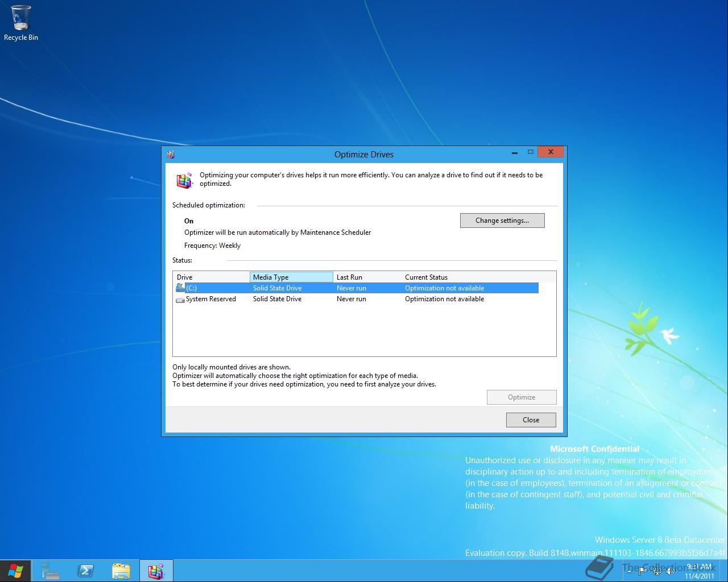Click the grayed Optimize button
728x582 pixels.
pyautogui.click(x=522, y=397)
